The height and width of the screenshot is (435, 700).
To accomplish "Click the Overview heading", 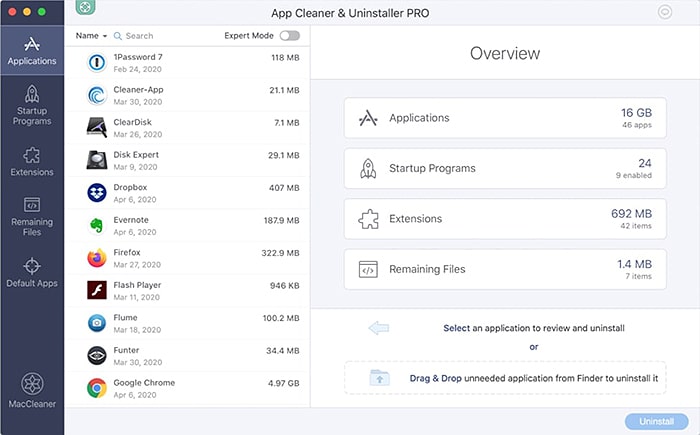I will [x=505, y=54].
